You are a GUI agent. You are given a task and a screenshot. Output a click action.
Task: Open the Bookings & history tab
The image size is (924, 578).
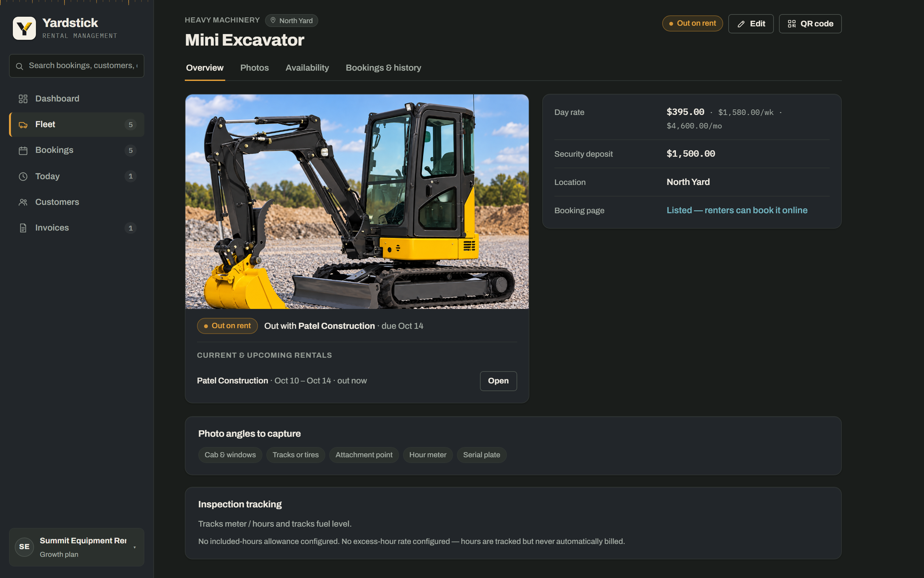[383, 68]
